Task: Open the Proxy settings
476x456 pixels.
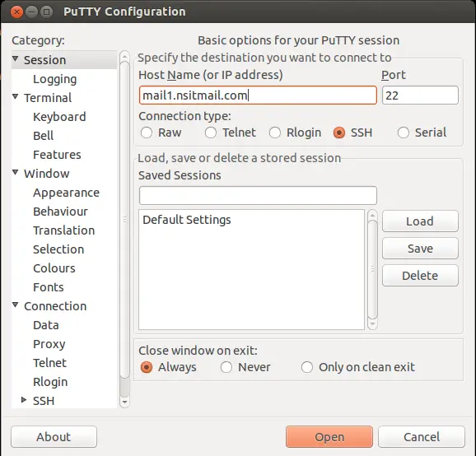Action: coord(49,344)
